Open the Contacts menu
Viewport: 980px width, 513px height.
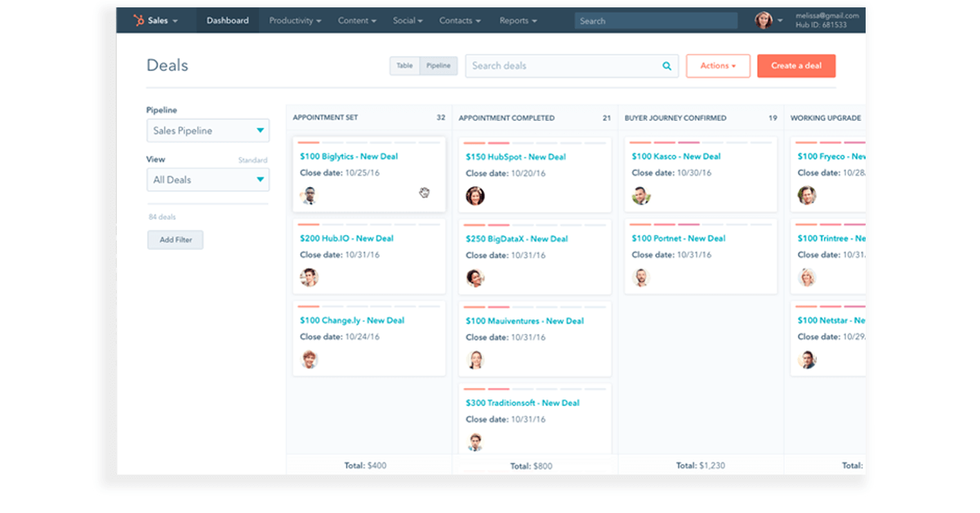[459, 20]
